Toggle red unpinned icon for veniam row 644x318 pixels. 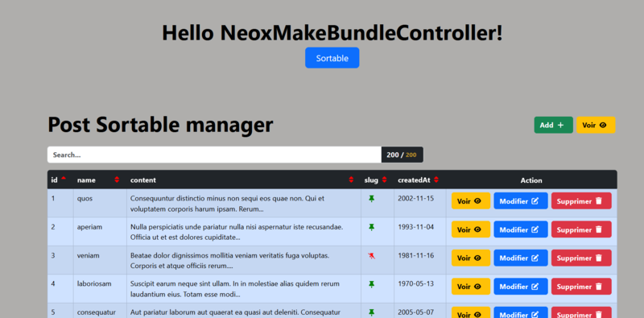pyautogui.click(x=372, y=256)
